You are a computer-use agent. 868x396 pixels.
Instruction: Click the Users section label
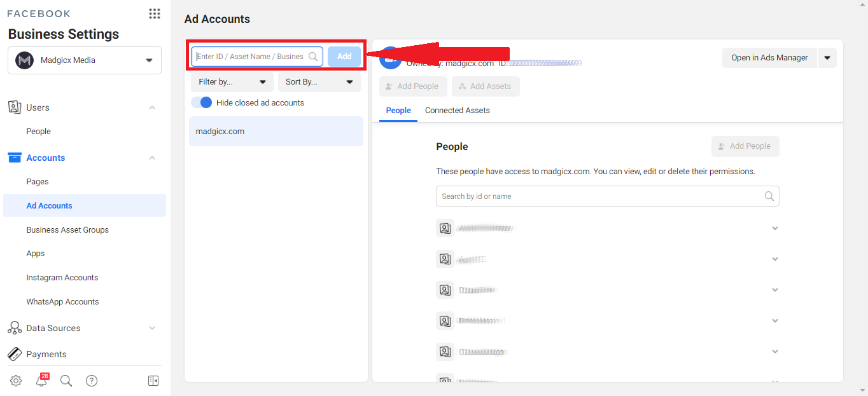[38, 107]
